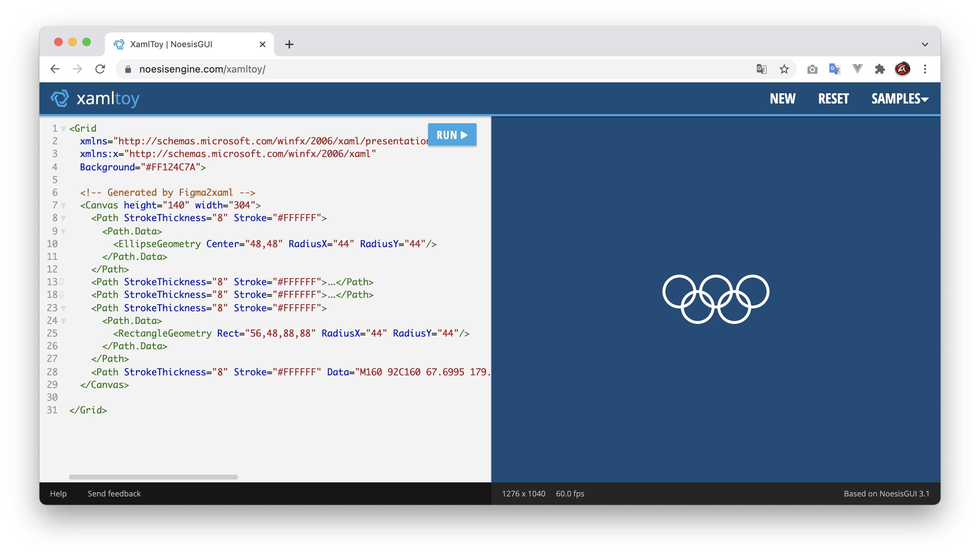
Task: Click translate page icon in address bar
Action: [x=761, y=69]
